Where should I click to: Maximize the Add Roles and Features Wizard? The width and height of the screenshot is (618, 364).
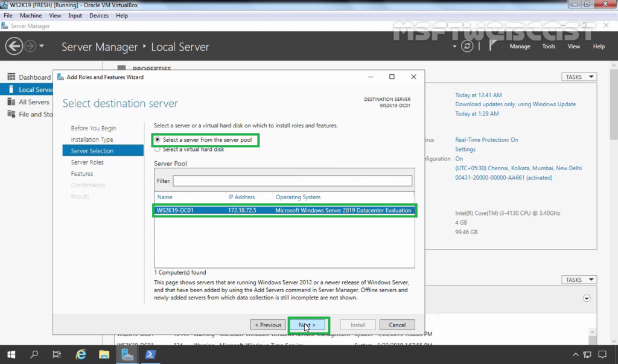(x=392, y=77)
